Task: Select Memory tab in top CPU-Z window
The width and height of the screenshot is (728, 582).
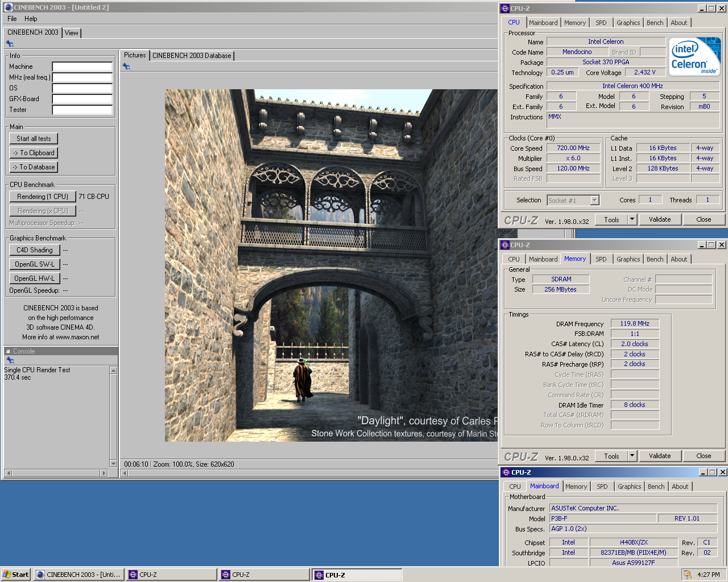Action: [x=575, y=23]
